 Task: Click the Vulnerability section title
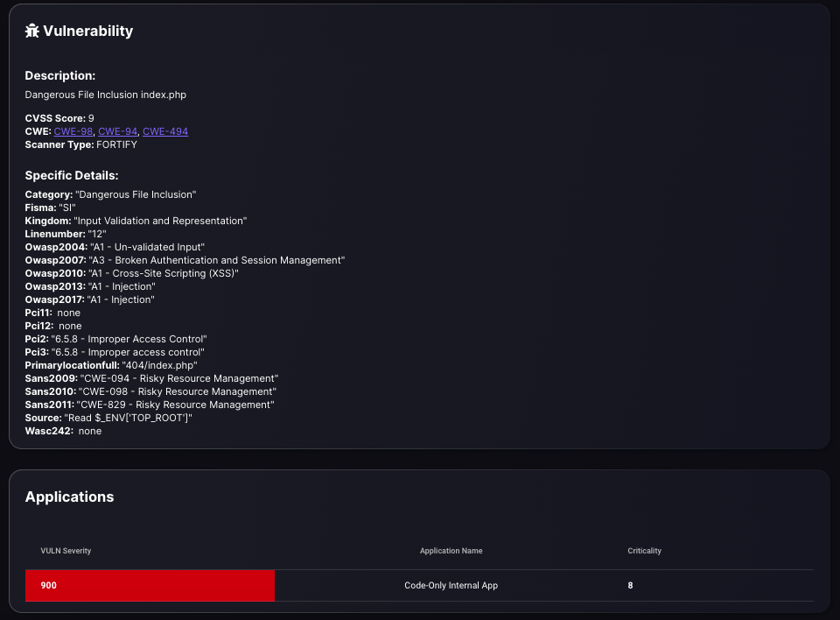click(87, 32)
